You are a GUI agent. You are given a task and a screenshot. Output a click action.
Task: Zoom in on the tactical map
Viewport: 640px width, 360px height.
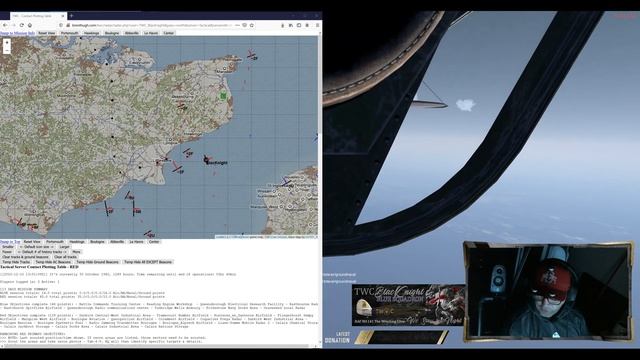pos(7,42)
